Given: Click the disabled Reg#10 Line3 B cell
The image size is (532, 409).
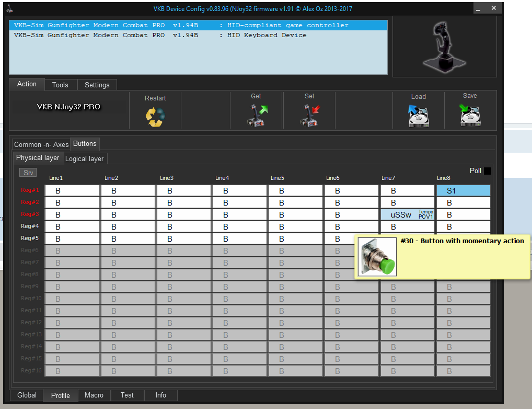Looking at the screenshot, I should [184, 299].
